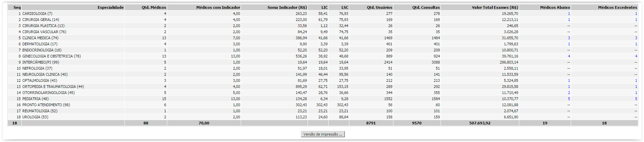Select the UROLOGIA (53) row
Image resolution: width=644 pixels, height=142 pixels.
click(323, 117)
